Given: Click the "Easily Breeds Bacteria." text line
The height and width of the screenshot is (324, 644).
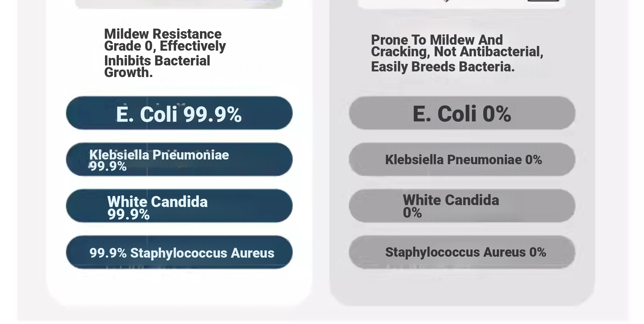Looking at the screenshot, I should (x=442, y=67).
